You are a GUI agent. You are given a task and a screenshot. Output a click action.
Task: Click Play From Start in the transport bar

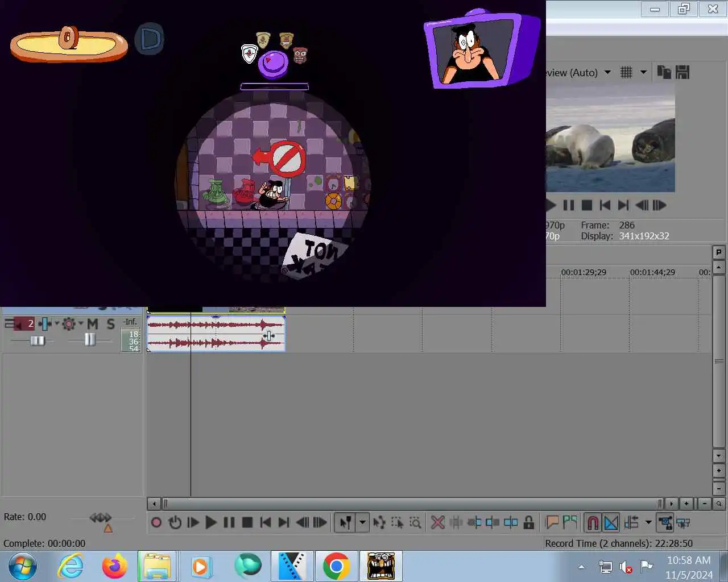[193, 522]
